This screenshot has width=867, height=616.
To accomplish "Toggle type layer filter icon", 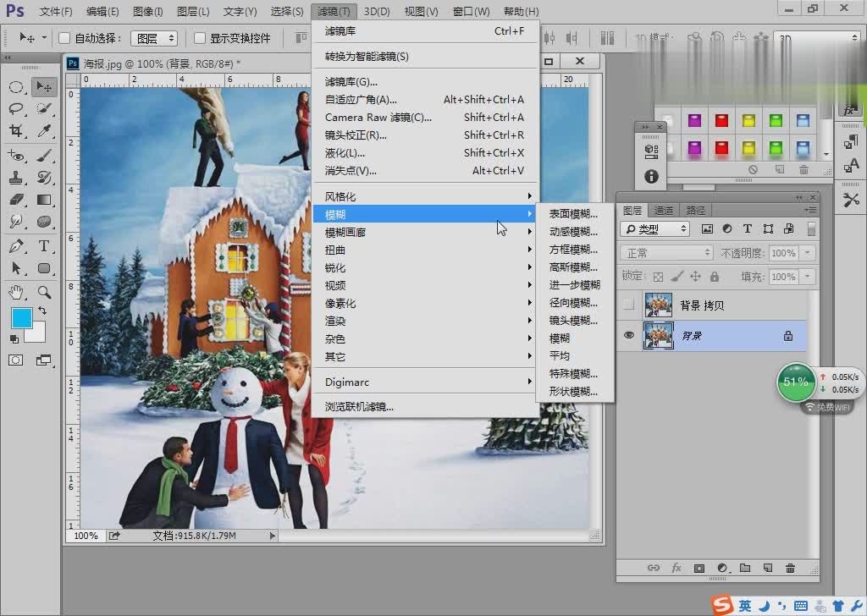I will [x=748, y=228].
